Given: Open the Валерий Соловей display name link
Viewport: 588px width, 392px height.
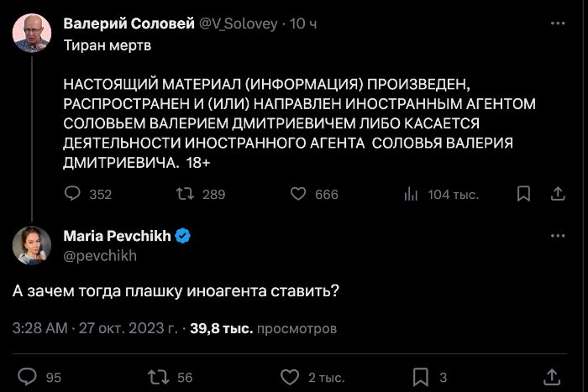Looking at the screenshot, I should click(128, 24).
